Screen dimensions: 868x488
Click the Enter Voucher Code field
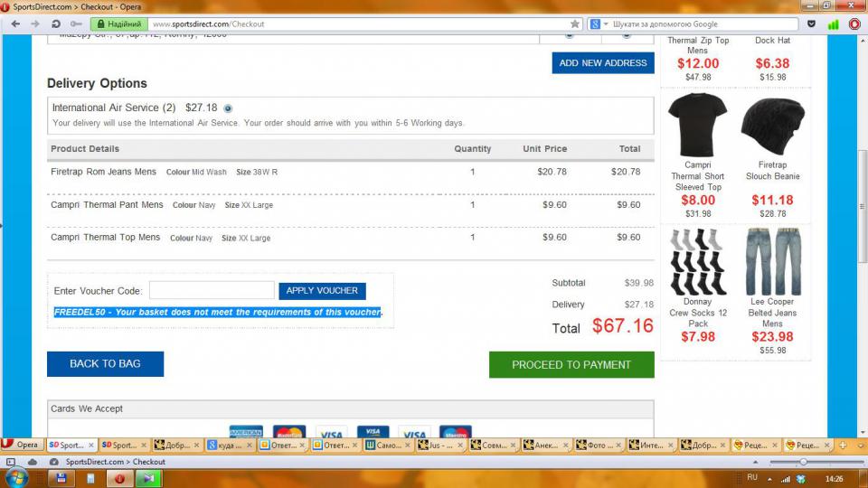212,290
